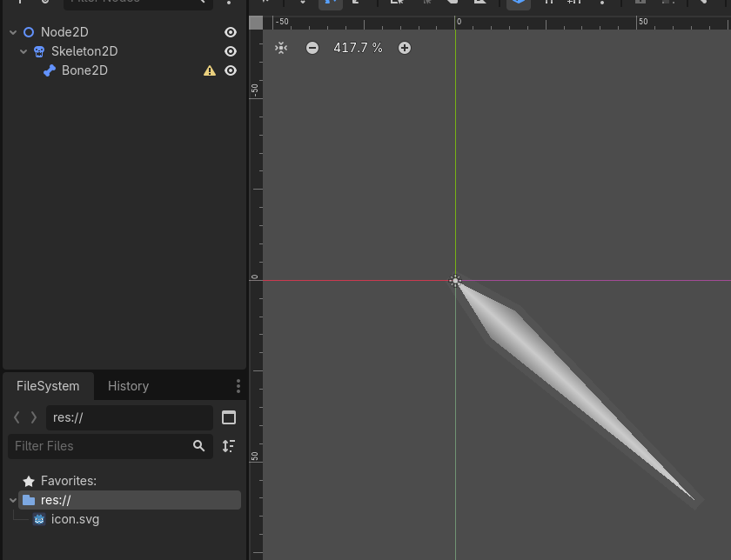Switch to the History tab

[128, 386]
